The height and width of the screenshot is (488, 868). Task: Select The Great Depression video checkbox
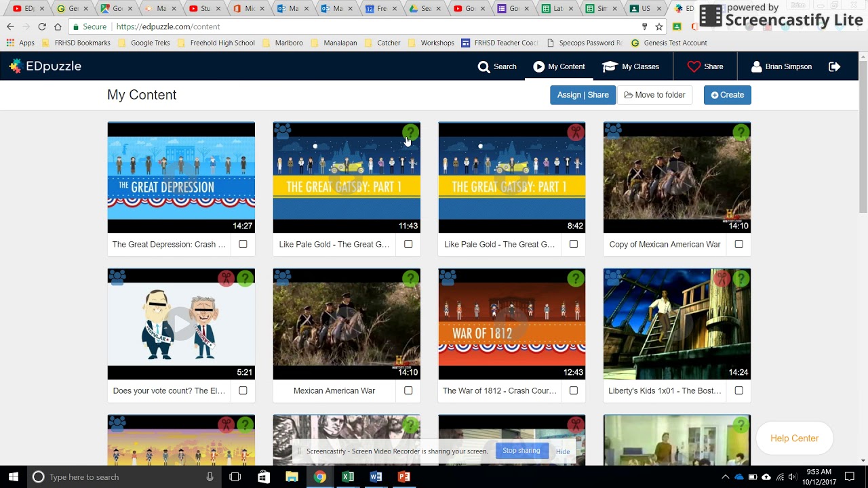243,244
